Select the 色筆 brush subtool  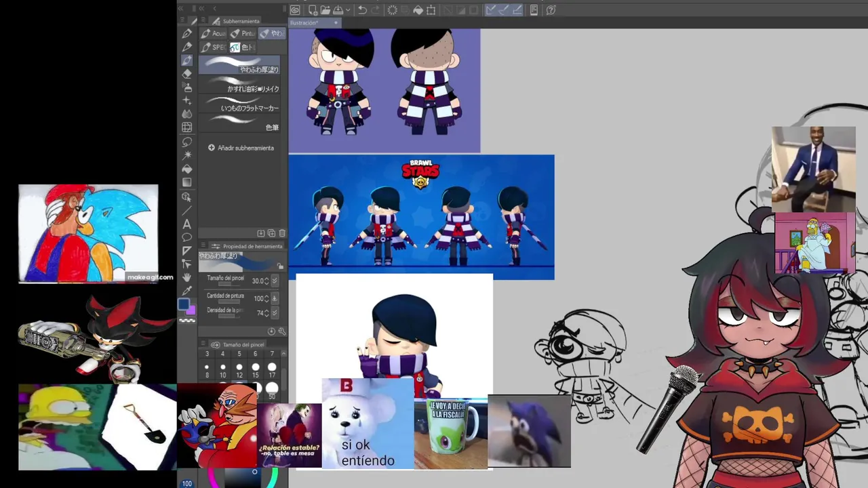click(239, 123)
